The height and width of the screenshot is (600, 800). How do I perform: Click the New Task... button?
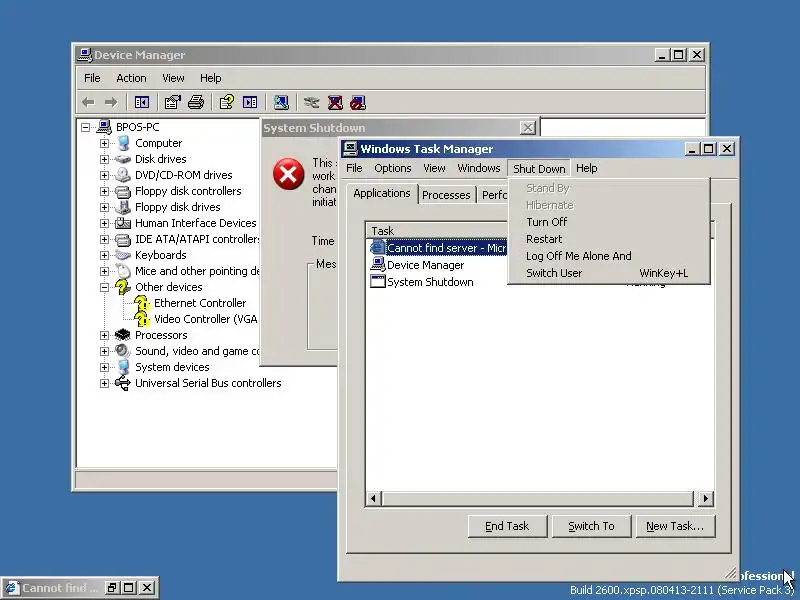coord(675,526)
